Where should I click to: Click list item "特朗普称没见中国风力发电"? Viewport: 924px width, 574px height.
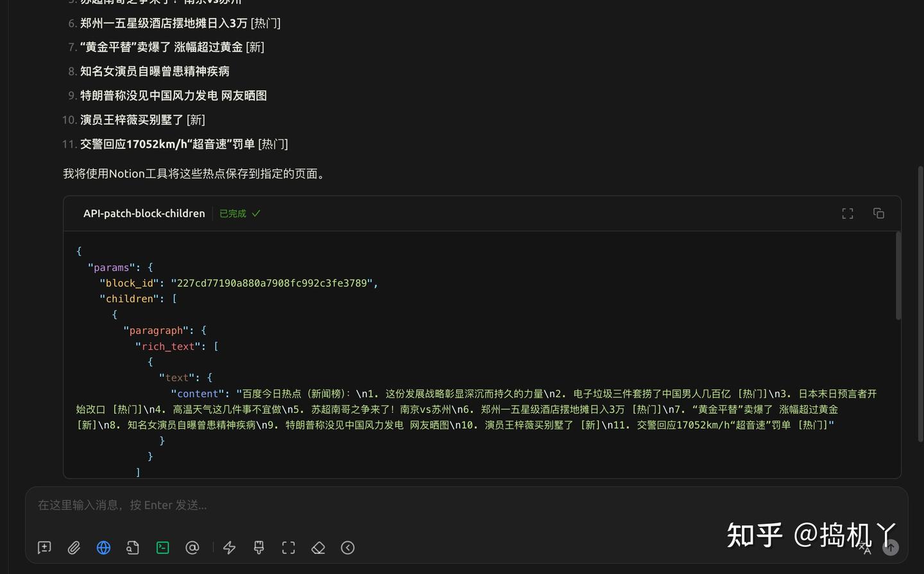click(x=149, y=96)
